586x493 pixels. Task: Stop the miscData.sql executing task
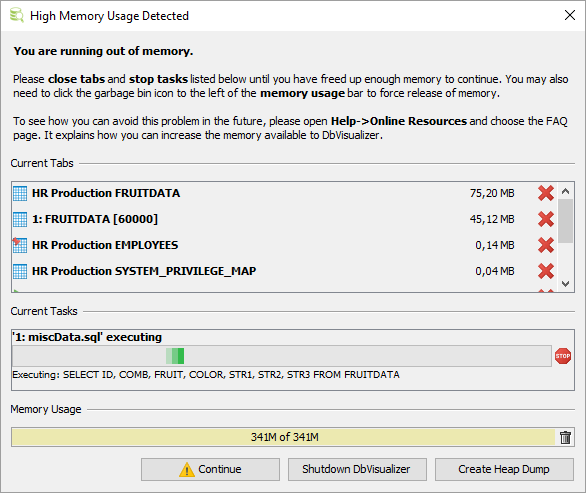(562, 356)
